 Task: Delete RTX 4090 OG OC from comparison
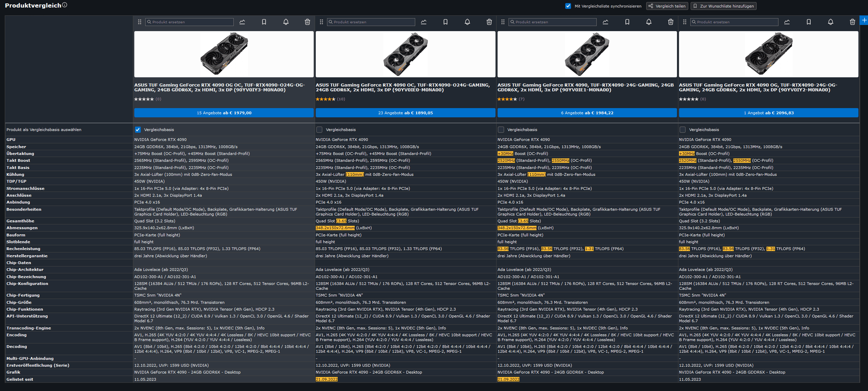click(x=307, y=22)
